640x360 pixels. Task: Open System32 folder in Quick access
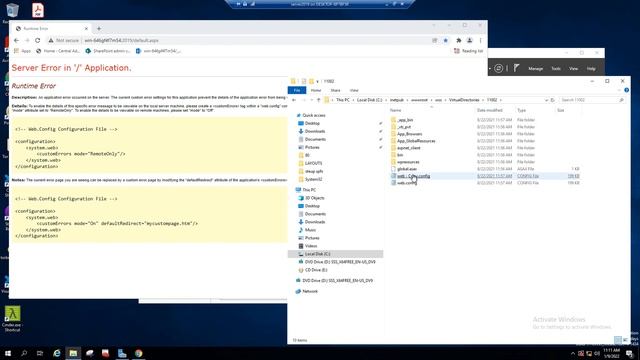(x=313, y=179)
